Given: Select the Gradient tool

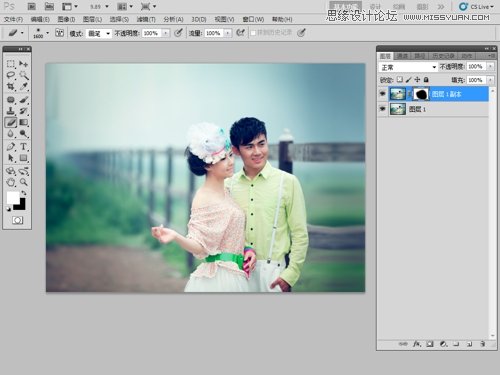Looking at the screenshot, I should point(23,122).
